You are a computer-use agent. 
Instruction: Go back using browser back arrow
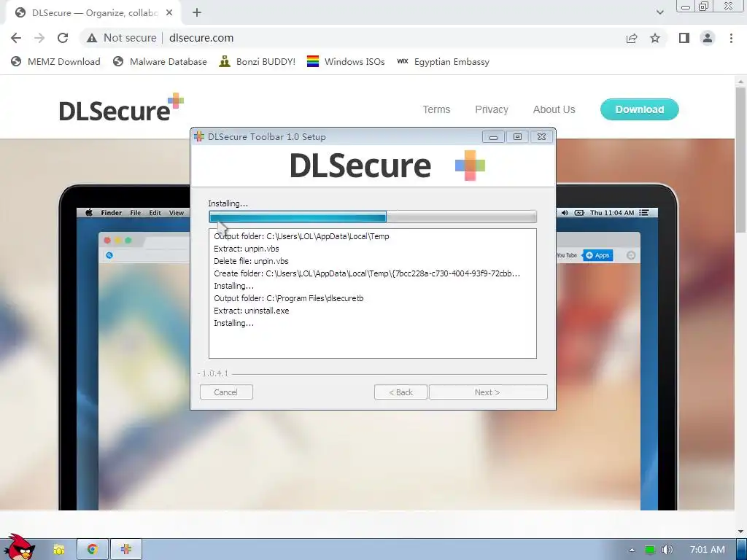tap(16, 38)
